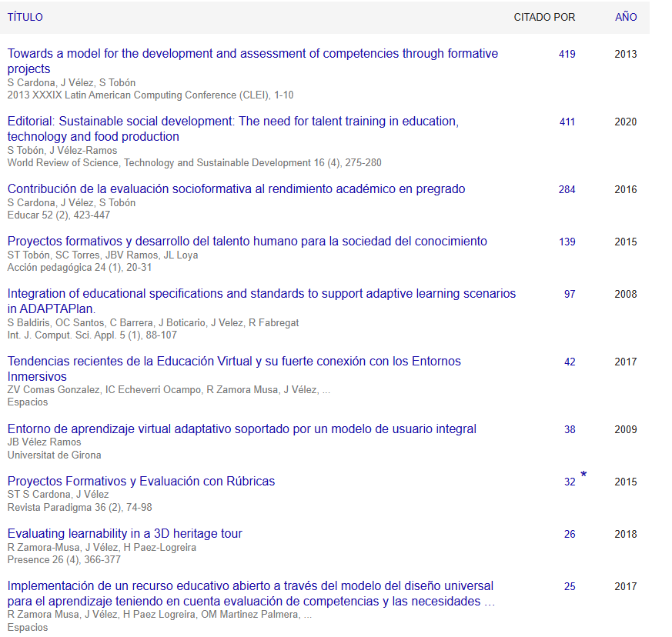View the 97 citations for ADAPTAPlan paper
Viewport: 672px width, 637px height.
click(x=569, y=295)
